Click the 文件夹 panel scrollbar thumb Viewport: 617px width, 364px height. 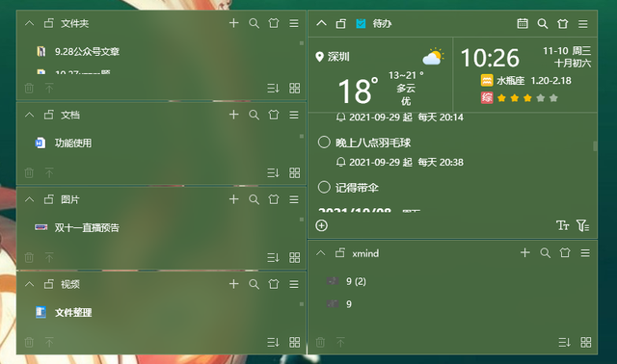302,43
